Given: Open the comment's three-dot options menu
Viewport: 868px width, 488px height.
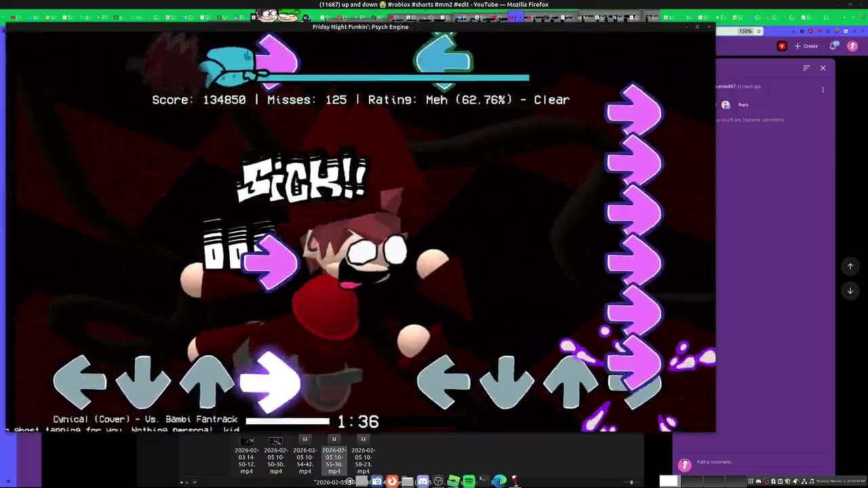Looking at the screenshot, I should (x=823, y=90).
